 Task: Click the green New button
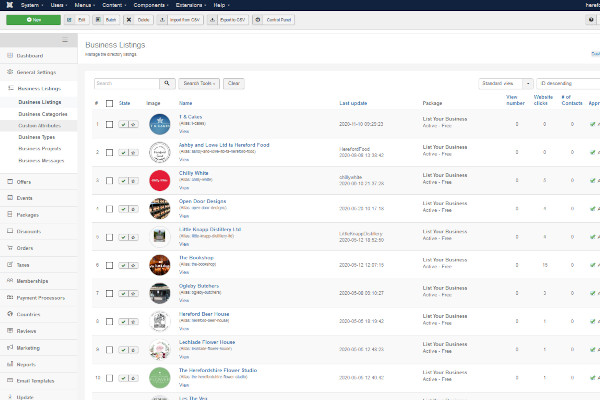click(33, 19)
